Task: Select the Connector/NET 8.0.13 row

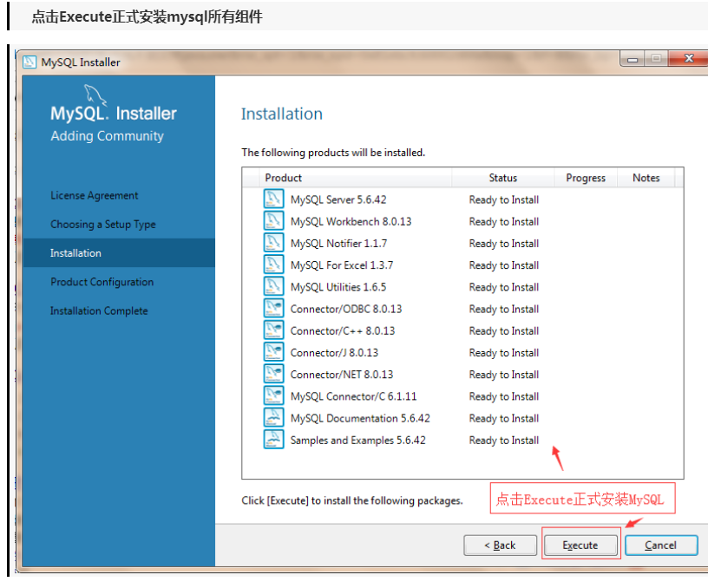Action: click(x=462, y=375)
